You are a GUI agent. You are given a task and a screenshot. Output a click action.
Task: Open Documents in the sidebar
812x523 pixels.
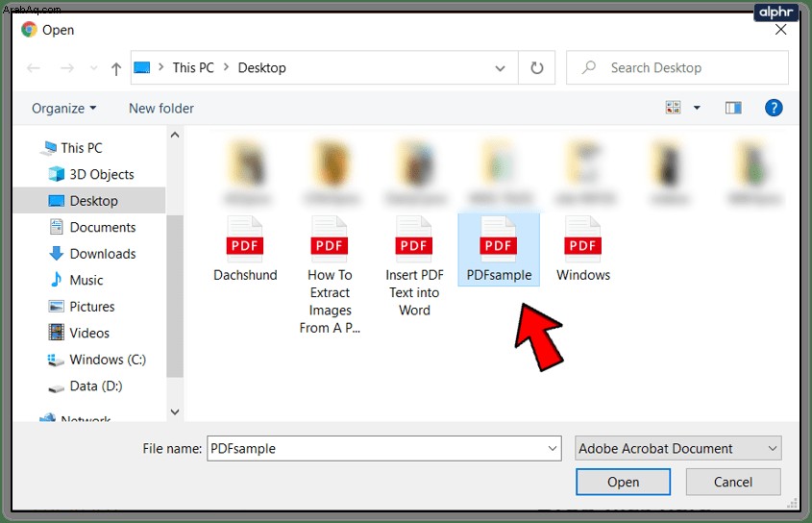[x=92, y=228]
